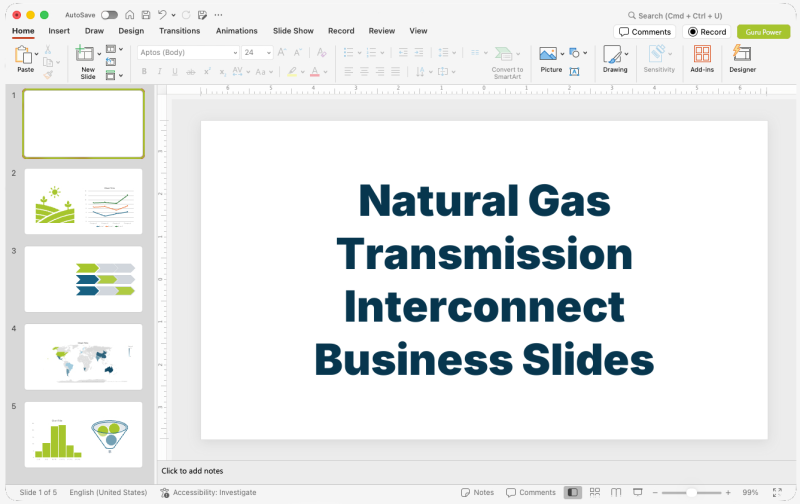The width and height of the screenshot is (800, 504).
Task: Open the Bullets dropdown arrow
Action: pyautogui.click(x=360, y=53)
